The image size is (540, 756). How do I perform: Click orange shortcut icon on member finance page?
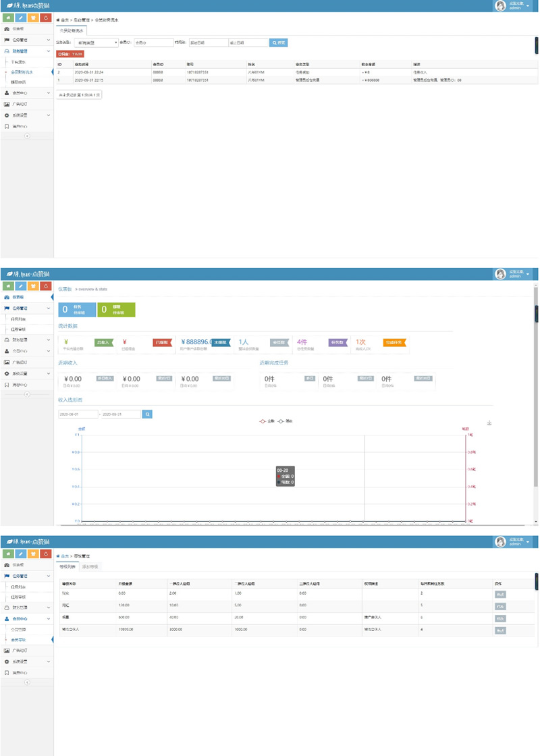click(x=33, y=18)
